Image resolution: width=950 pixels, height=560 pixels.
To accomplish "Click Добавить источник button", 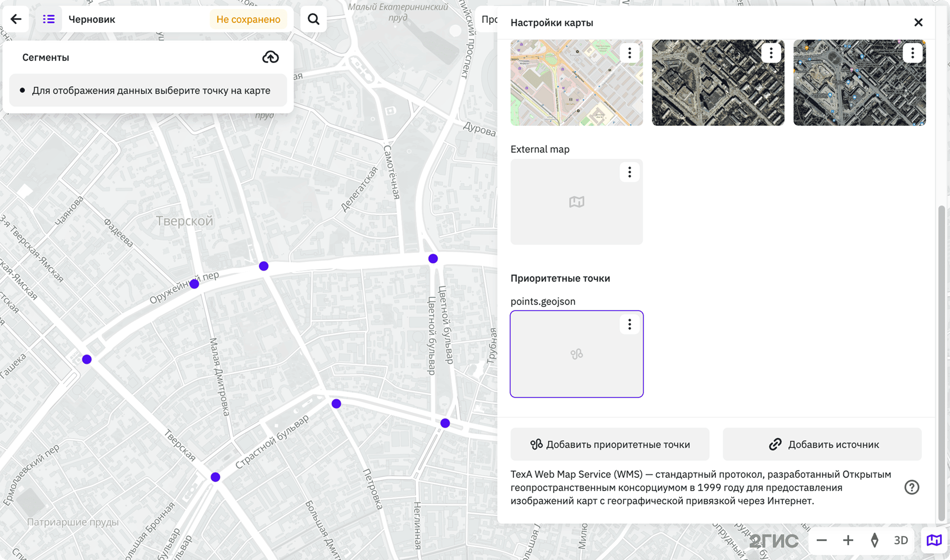I will click(822, 444).
